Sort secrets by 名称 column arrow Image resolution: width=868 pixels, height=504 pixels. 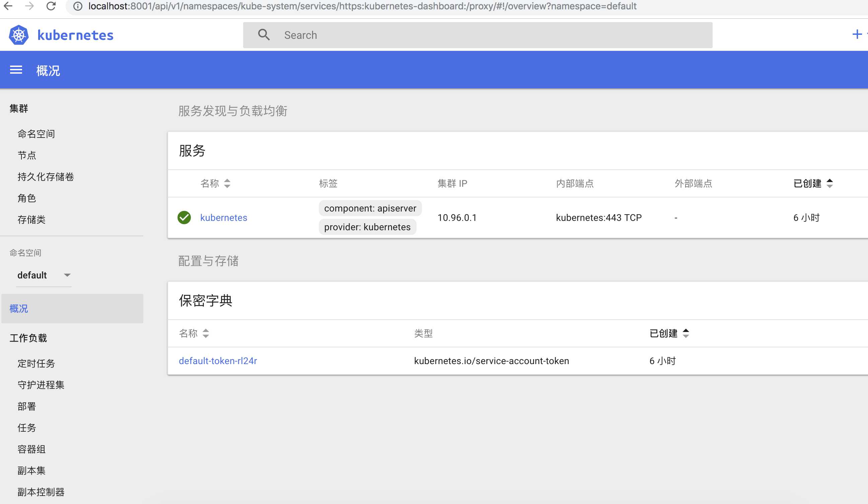click(206, 333)
